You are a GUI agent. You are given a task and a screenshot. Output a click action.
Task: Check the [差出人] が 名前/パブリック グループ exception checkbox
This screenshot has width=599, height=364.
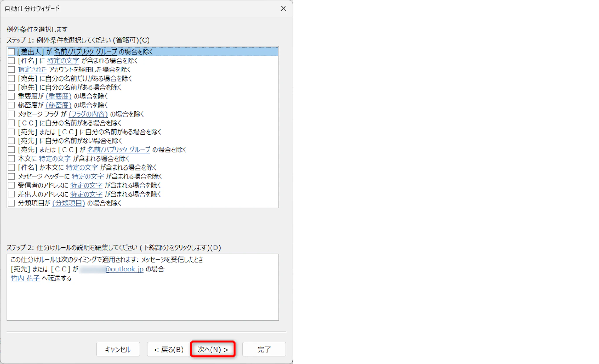(11, 52)
